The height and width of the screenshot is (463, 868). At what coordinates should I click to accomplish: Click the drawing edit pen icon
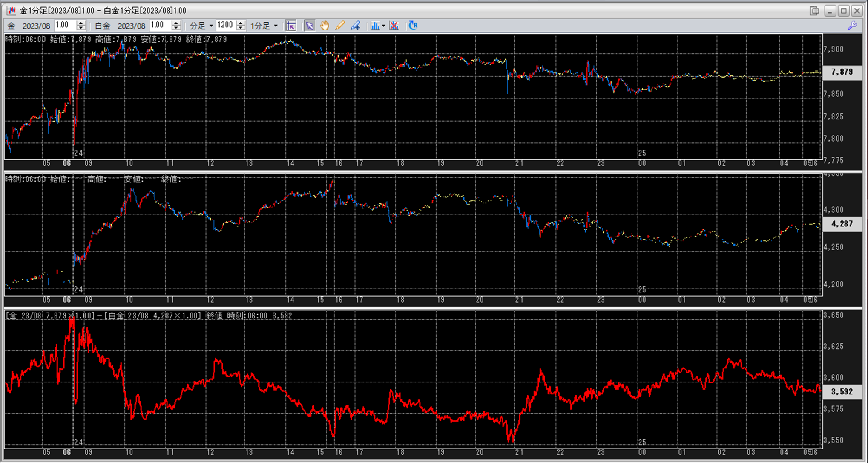click(355, 26)
